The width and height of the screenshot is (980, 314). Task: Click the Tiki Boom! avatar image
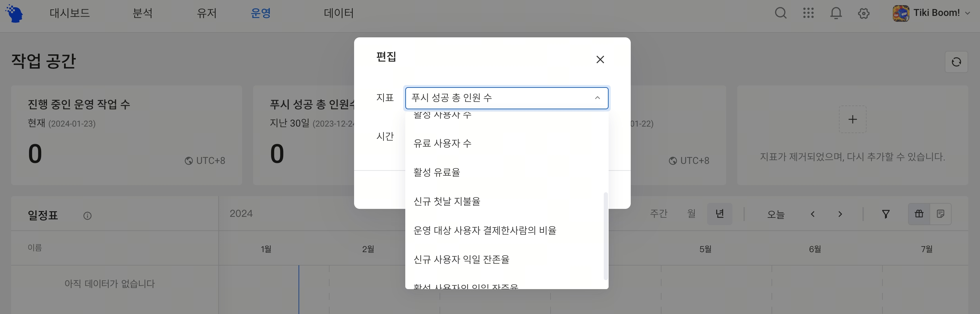pos(901,13)
